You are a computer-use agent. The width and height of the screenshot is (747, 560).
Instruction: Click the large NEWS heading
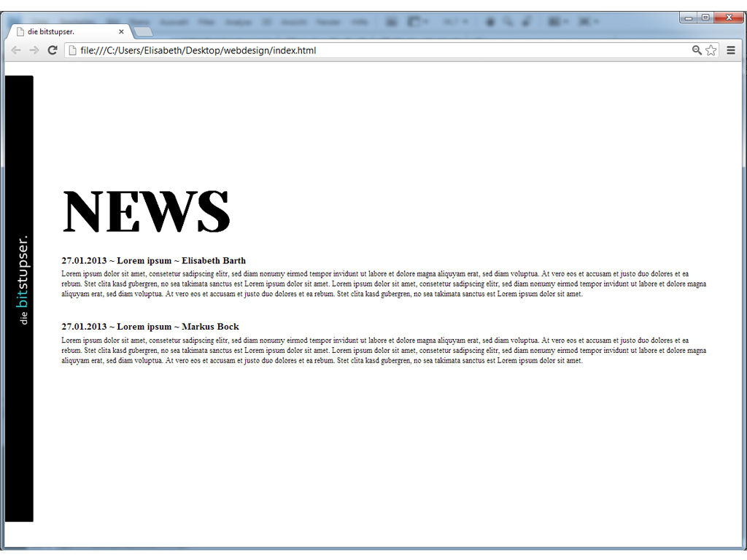tap(147, 211)
